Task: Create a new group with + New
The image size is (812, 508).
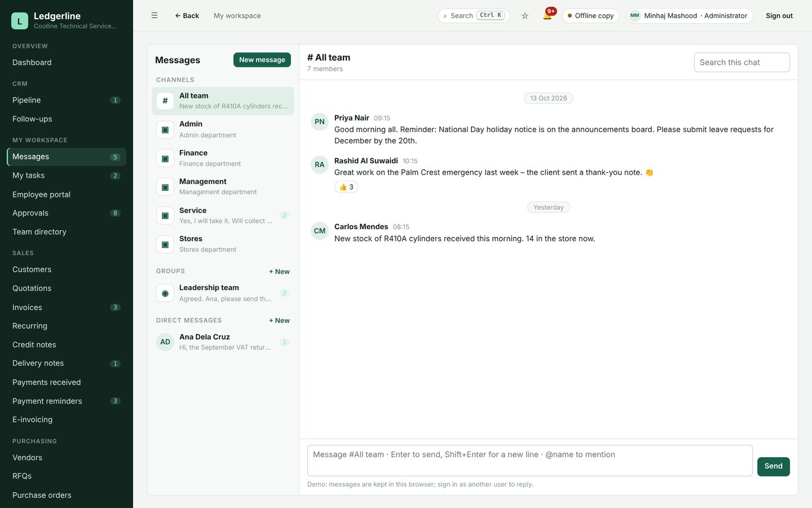Action: [x=279, y=271]
